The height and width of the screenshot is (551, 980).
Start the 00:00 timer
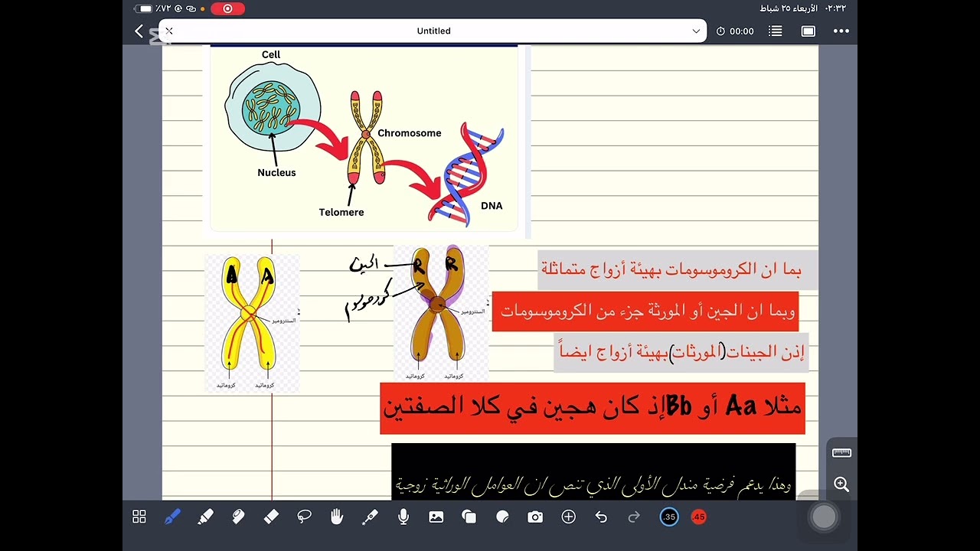735,31
